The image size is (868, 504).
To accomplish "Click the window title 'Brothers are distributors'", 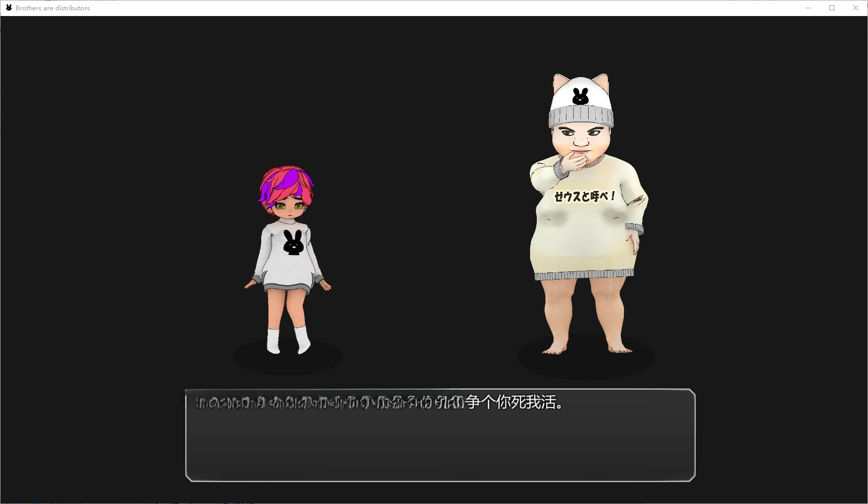I will point(53,8).
